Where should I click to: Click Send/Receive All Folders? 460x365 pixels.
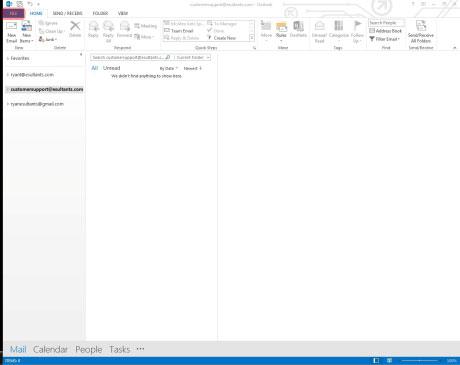tap(421, 32)
